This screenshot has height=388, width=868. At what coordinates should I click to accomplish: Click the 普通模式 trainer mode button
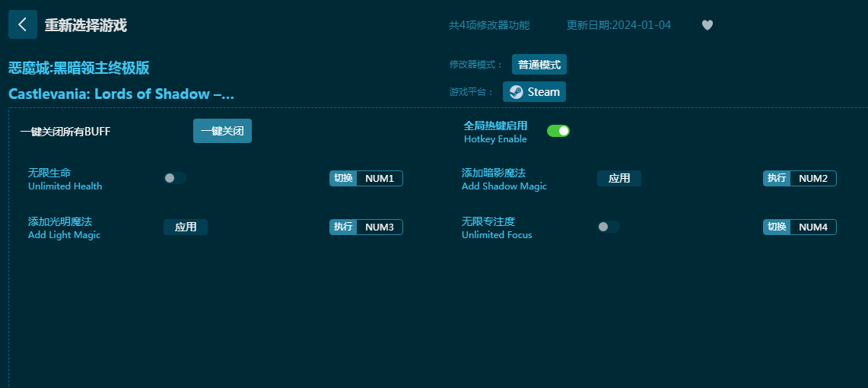[x=539, y=64]
